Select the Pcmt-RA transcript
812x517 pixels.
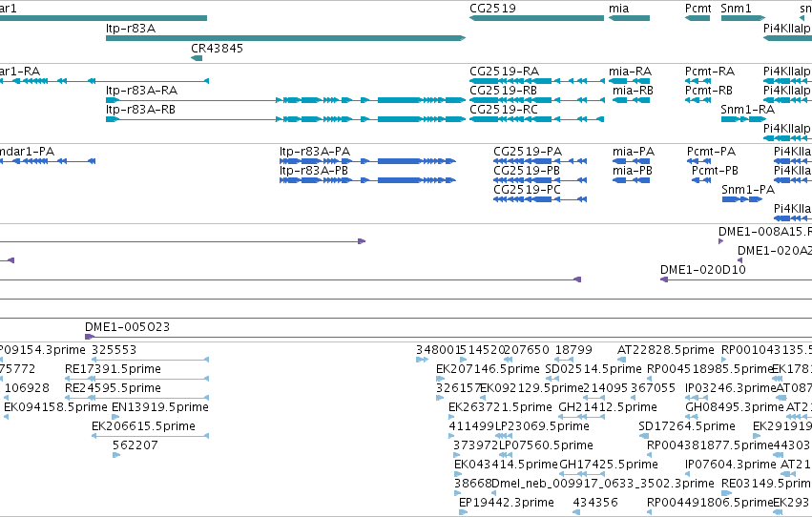(x=697, y=81)
